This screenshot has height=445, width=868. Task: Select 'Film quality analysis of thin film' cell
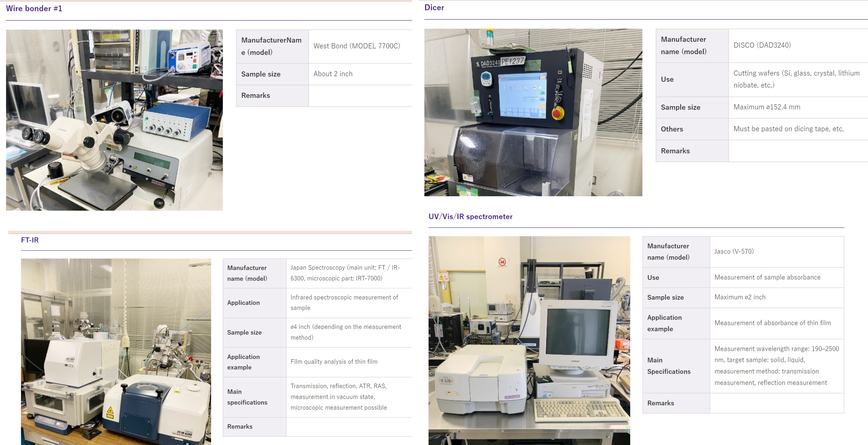349,362
